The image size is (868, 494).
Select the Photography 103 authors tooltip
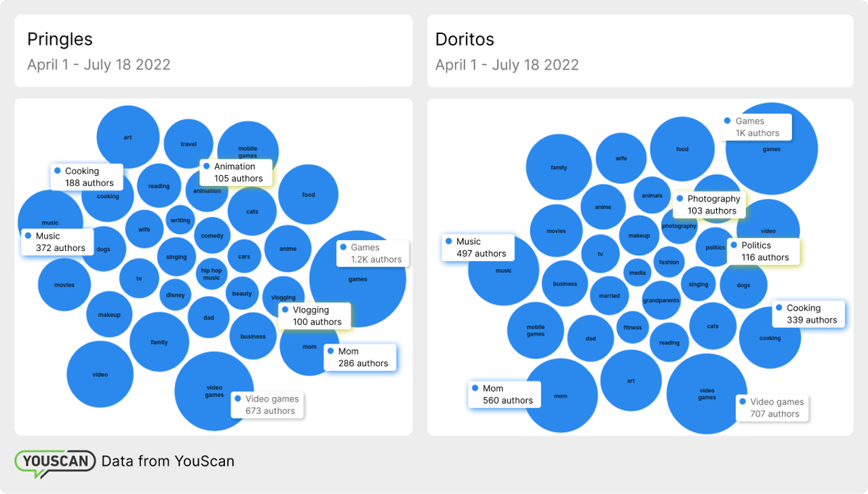click(710, 205)
